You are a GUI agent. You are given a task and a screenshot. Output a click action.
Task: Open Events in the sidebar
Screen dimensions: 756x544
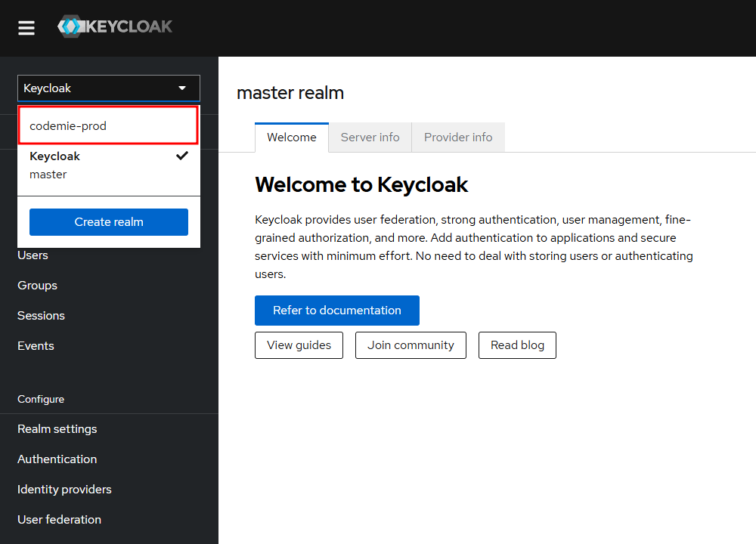coord(36,346)
